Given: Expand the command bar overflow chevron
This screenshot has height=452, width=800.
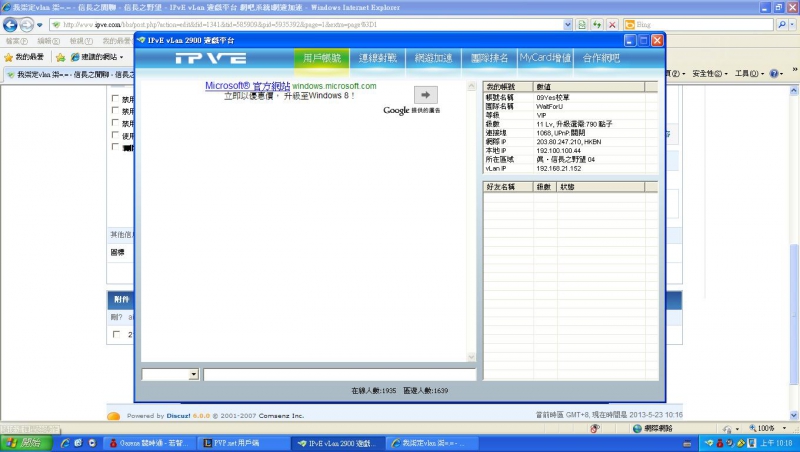Looking at the screenshot, I should point(794,69).
